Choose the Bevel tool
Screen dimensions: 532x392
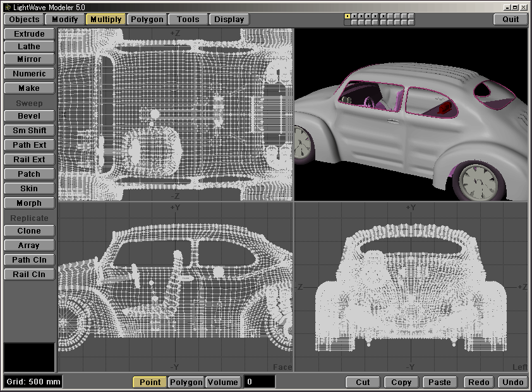29,116
